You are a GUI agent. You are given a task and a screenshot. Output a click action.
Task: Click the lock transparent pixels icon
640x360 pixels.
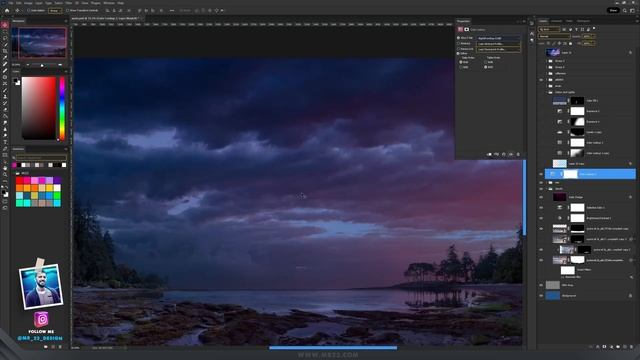(x=549, y=43)
